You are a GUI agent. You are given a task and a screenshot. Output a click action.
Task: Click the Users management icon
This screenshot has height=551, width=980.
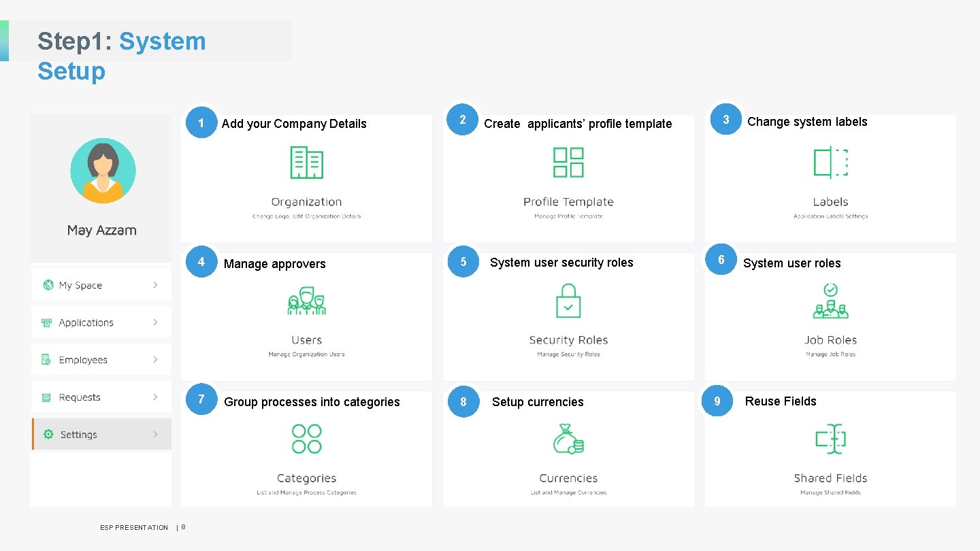pyautogui.click(x=306, y=301)
